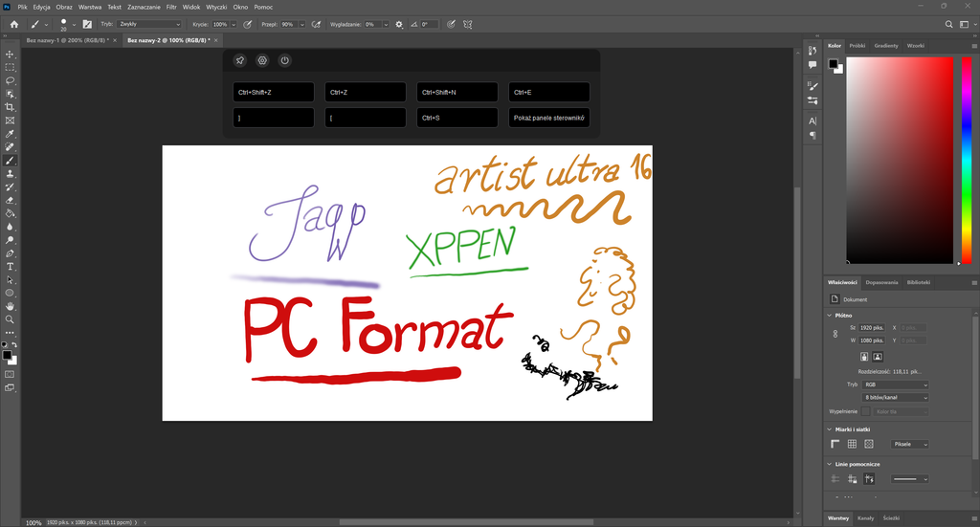Select the Zoom tool in toolbar
The height and width of the screenshot is (527, 980).
pos(10,319)
